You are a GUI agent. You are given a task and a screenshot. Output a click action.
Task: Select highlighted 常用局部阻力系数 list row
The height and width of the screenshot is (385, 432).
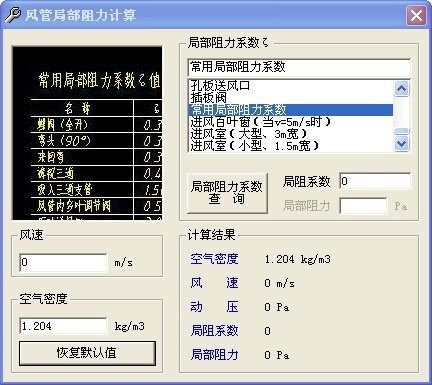click(x=290, y=110)
